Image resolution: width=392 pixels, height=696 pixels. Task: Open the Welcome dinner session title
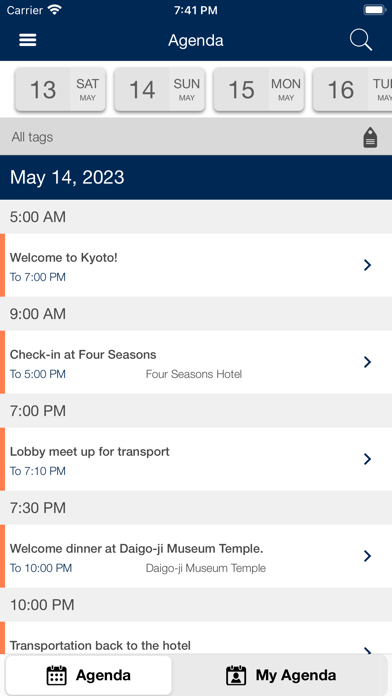(x=137, y=549)
